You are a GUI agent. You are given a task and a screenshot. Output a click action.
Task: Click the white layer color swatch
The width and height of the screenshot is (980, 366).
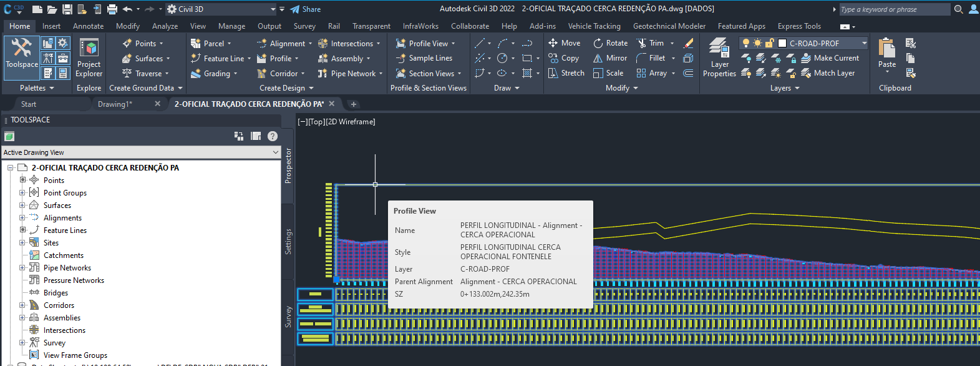[782, 43]
